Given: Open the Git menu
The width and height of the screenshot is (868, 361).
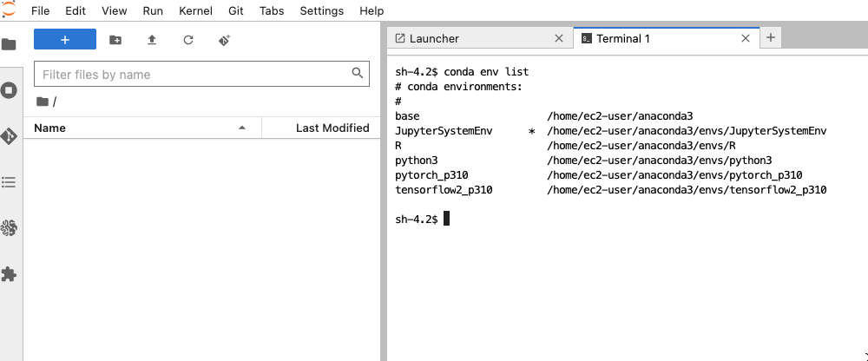Looking at the screenshot, I should point(236,10).
